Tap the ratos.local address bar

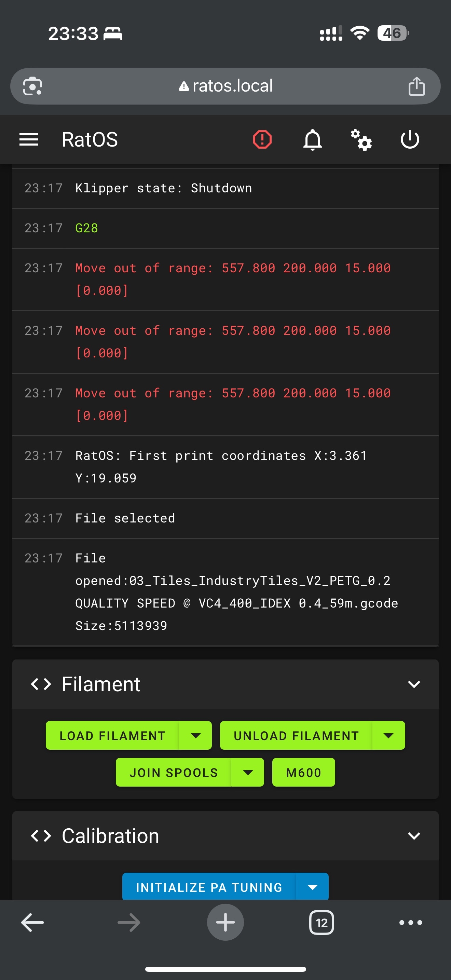click(225, 86)
